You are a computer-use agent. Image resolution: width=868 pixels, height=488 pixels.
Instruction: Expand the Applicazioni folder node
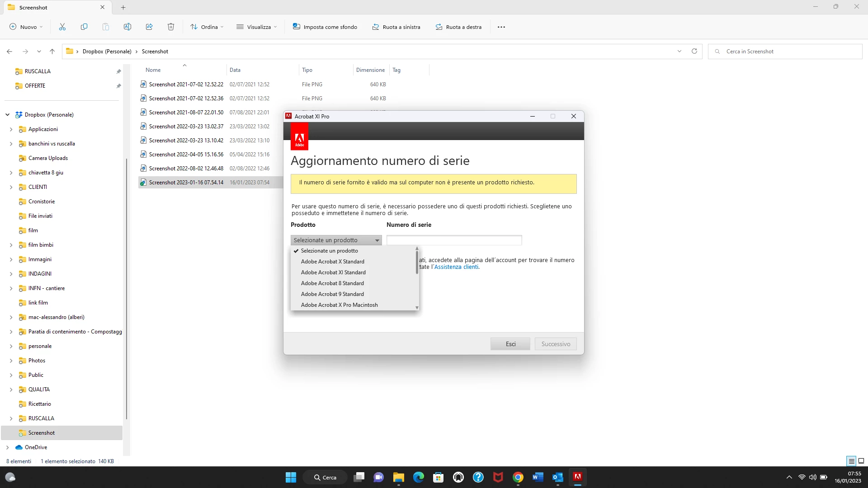(11, 129)
